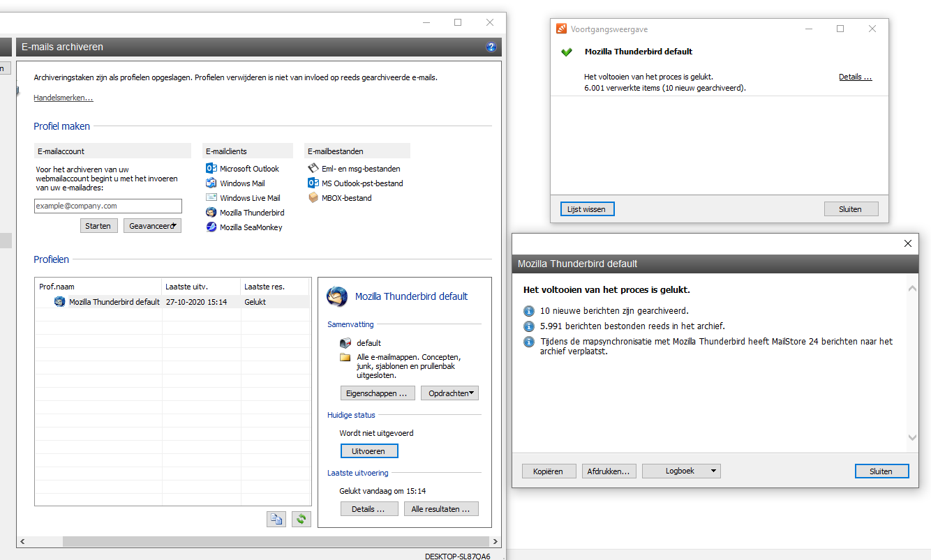The width and height of the screenshot is (931, 560).
Task: Click Details … under Laatste uitvoering
Action: 369,509
